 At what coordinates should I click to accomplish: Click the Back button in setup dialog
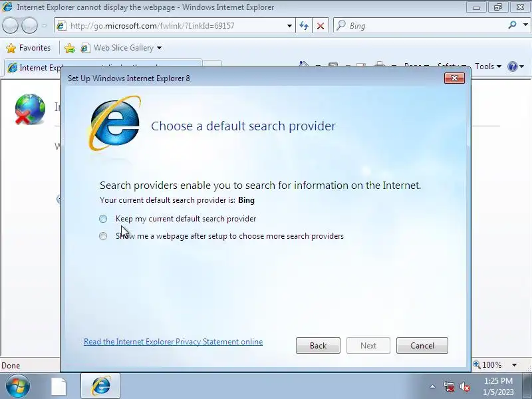318,345
